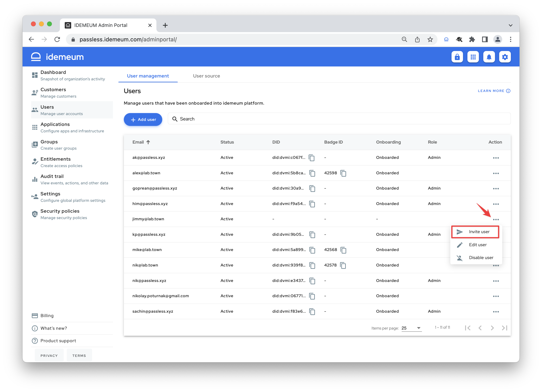Open the apps grid icon in header

[473, 57]
